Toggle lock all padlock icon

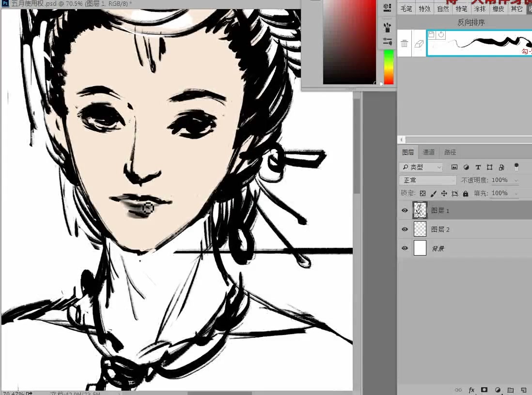pyautogui.click(x=466, y=193)
